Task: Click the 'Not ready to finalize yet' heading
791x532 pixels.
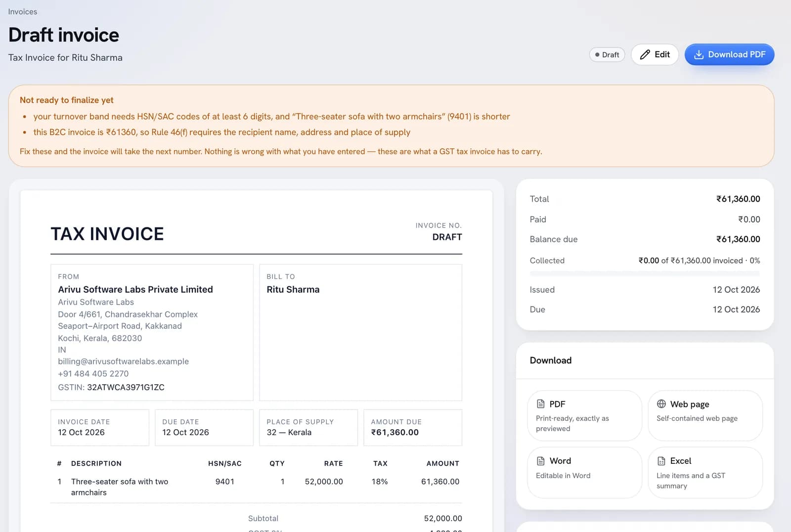Action: [x=67, y=100]
